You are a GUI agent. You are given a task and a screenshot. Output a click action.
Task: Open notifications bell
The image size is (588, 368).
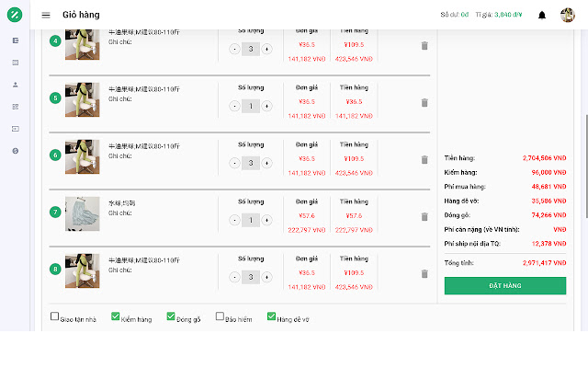(x=542, y=15)
